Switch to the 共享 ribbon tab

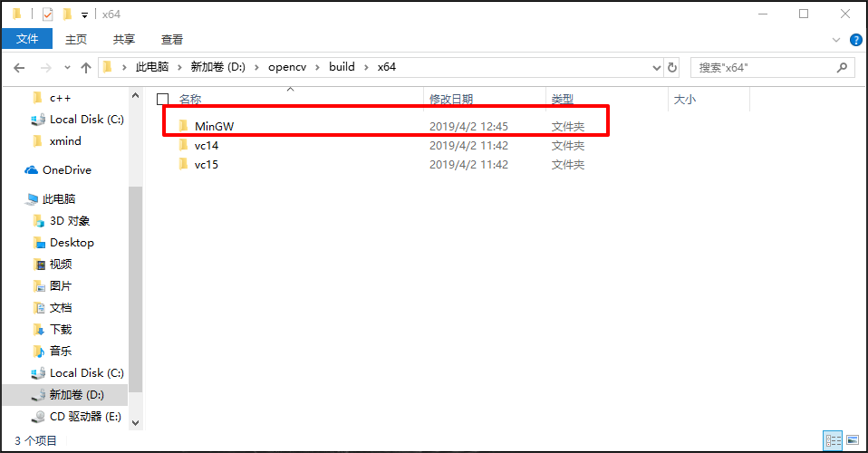click(x=123, y=39)
